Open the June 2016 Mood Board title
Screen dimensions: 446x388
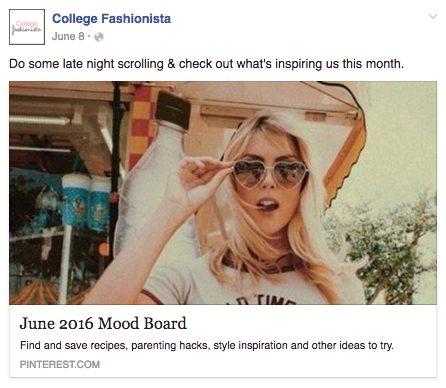[103, 323]
